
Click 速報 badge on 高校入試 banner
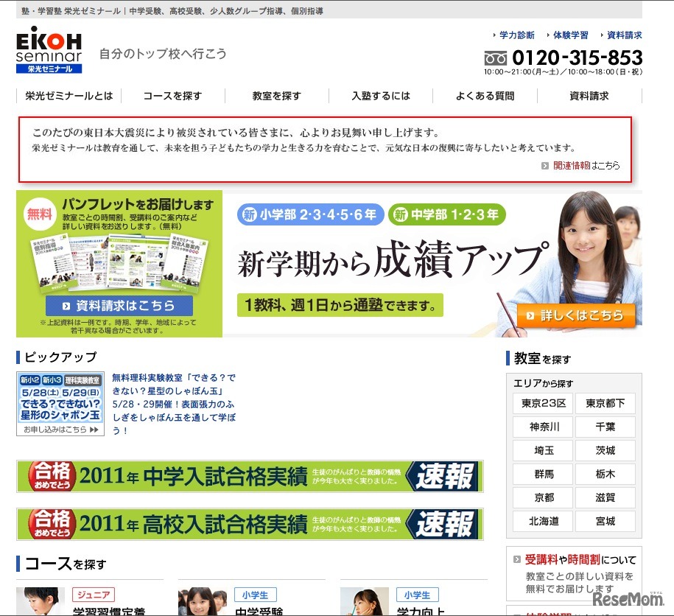[x=443, y=524]
